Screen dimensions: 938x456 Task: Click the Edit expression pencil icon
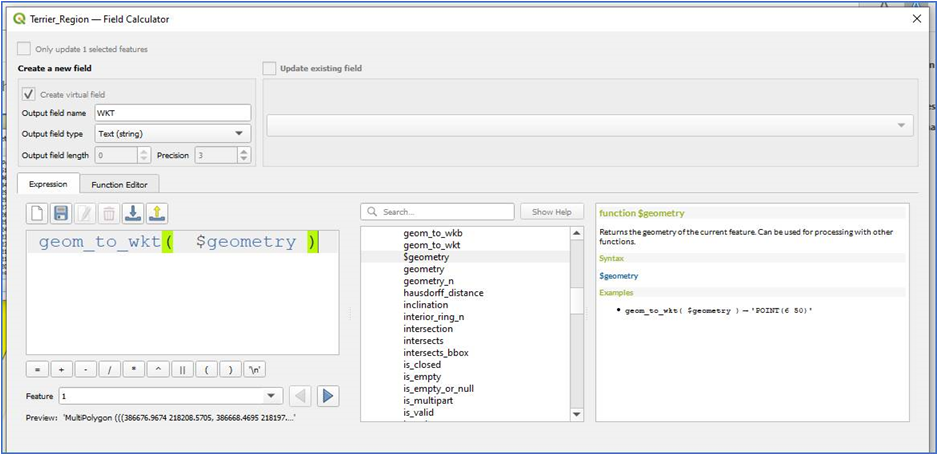(85, 214)
